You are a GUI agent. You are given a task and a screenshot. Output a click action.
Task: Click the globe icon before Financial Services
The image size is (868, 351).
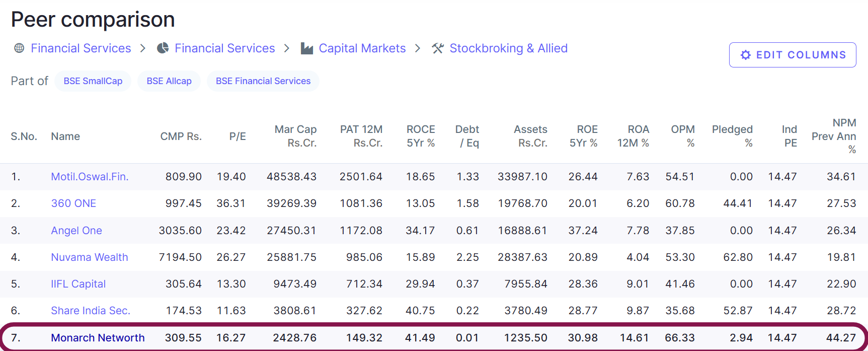click(19, 48)
